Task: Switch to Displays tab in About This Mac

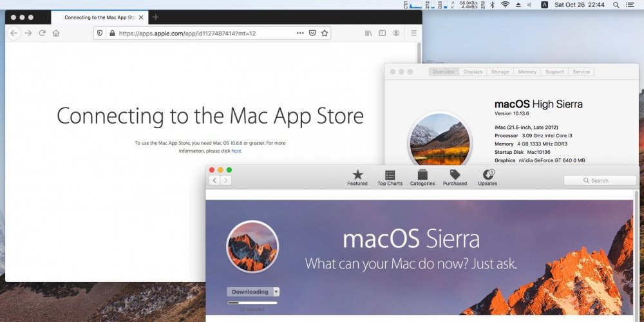Action: click(473, 72)
